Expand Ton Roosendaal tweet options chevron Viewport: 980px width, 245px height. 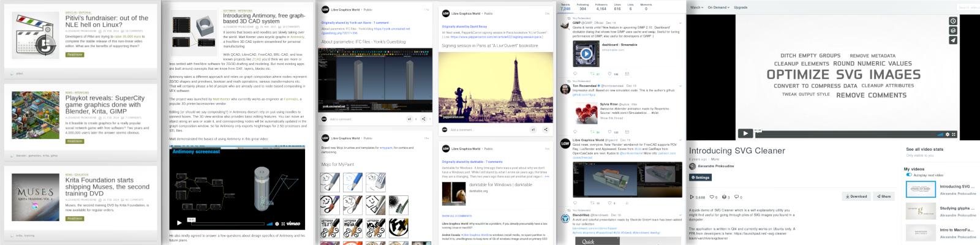(680, 86)
